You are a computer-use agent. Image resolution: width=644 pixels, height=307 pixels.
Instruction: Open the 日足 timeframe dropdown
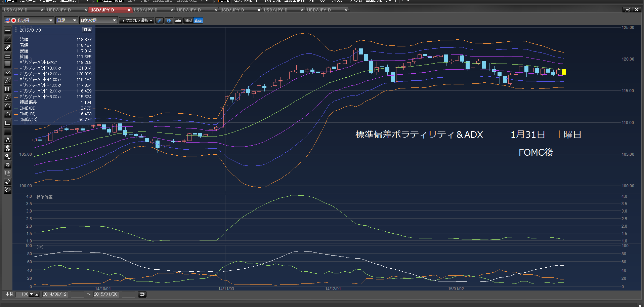point(67,21)
